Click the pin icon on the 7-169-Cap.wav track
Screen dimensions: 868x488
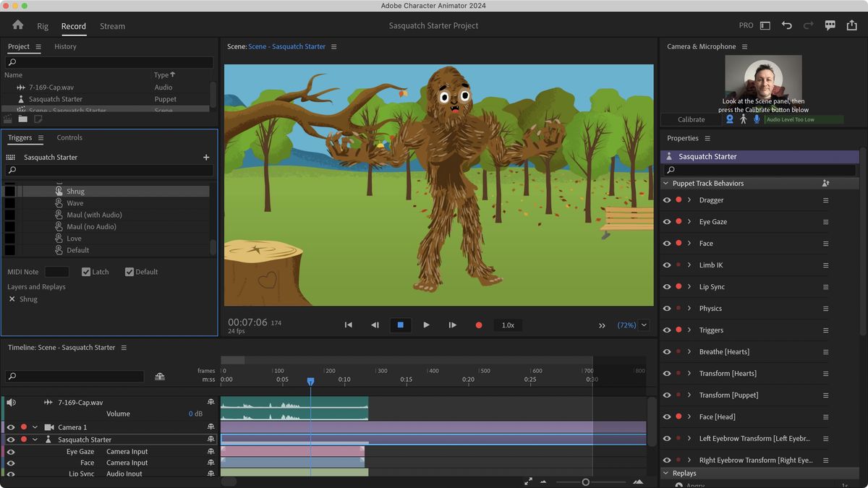[x=210, y=402]
